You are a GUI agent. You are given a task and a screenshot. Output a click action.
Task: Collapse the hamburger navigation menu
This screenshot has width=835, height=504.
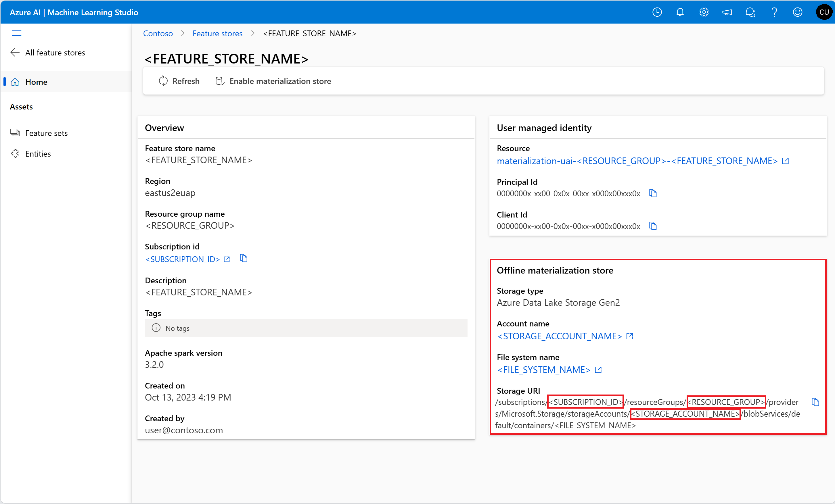[17, 33]
